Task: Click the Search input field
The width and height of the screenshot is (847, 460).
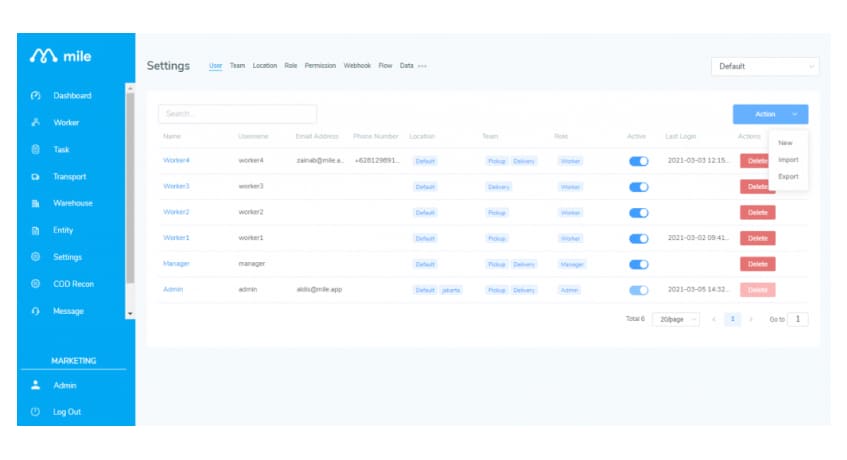Action: [x=238, y=114]
